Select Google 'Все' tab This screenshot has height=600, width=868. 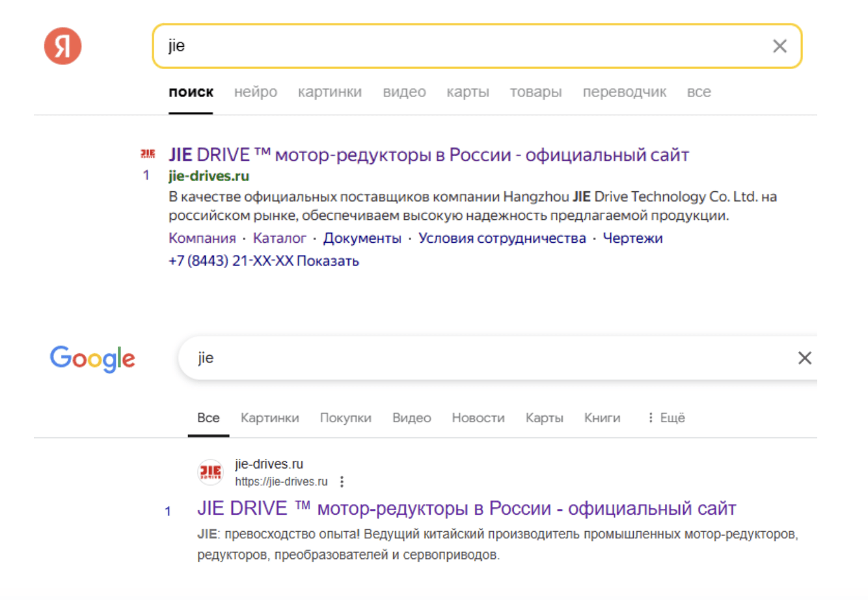pyautogui.click(x=208, y=418)
